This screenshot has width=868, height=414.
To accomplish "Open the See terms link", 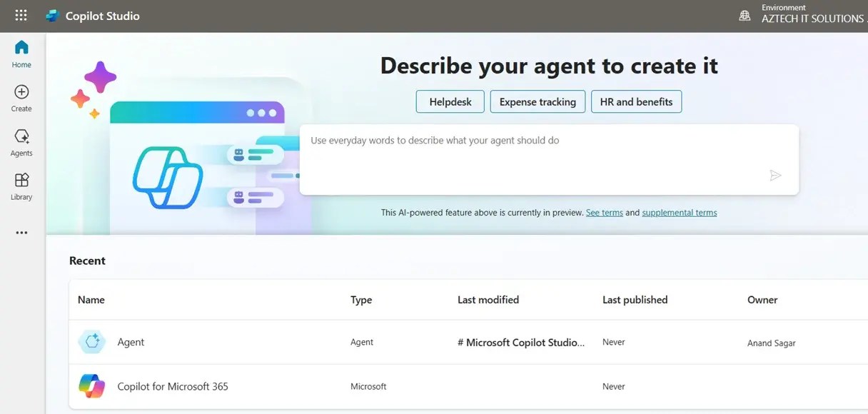I will point(604,212).
